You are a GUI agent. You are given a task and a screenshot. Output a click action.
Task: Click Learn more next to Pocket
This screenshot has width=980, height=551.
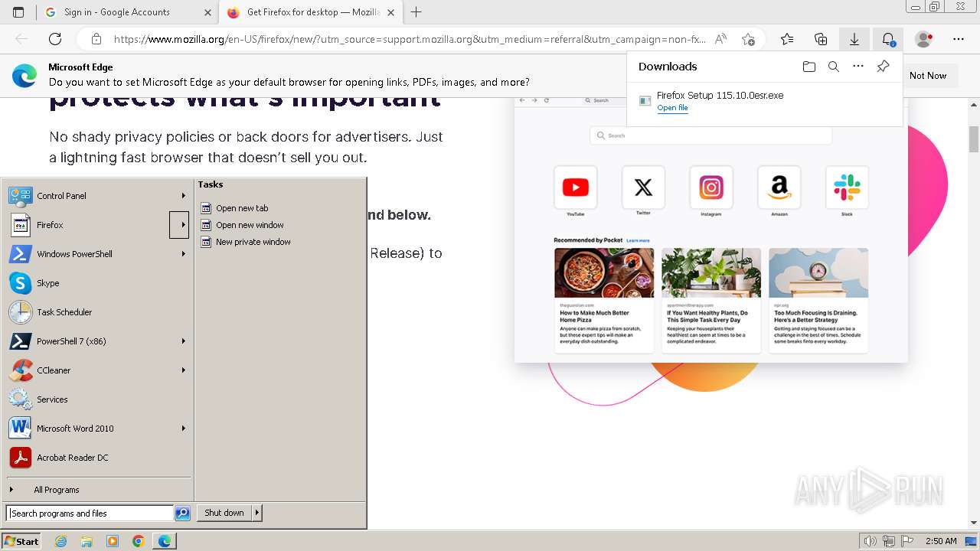coord(638,240)
